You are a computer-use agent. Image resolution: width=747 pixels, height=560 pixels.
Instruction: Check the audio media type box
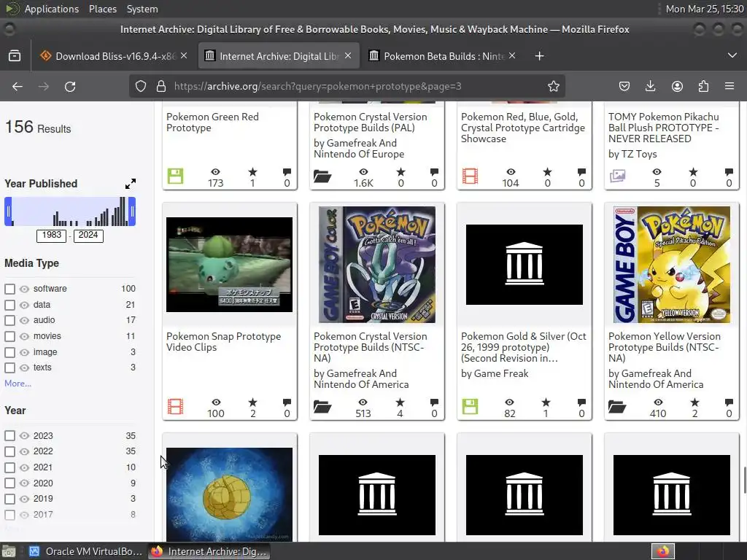tap(9, 321)
